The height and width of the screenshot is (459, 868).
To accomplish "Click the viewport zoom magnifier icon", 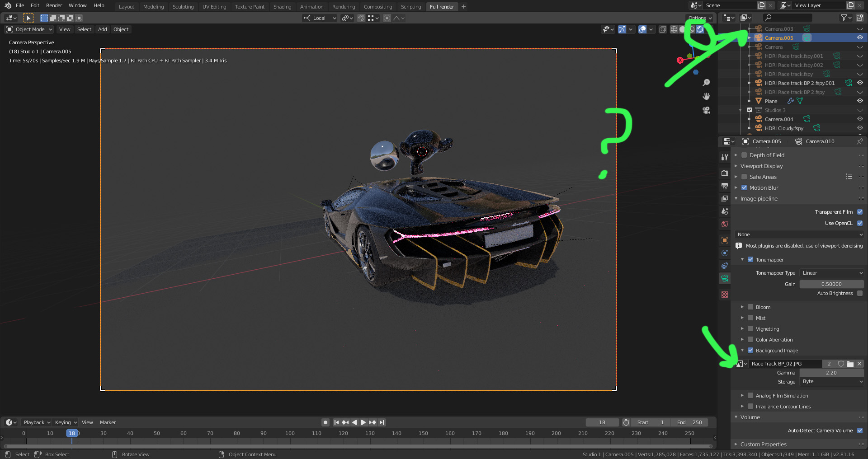I will pyautogui.click(x=706, y=83).
